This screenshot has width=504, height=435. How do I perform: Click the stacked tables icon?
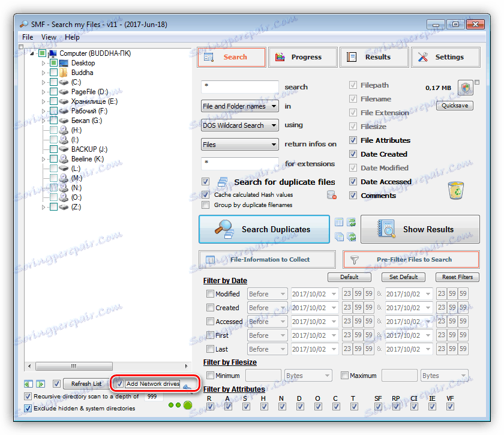pos(339,237)
